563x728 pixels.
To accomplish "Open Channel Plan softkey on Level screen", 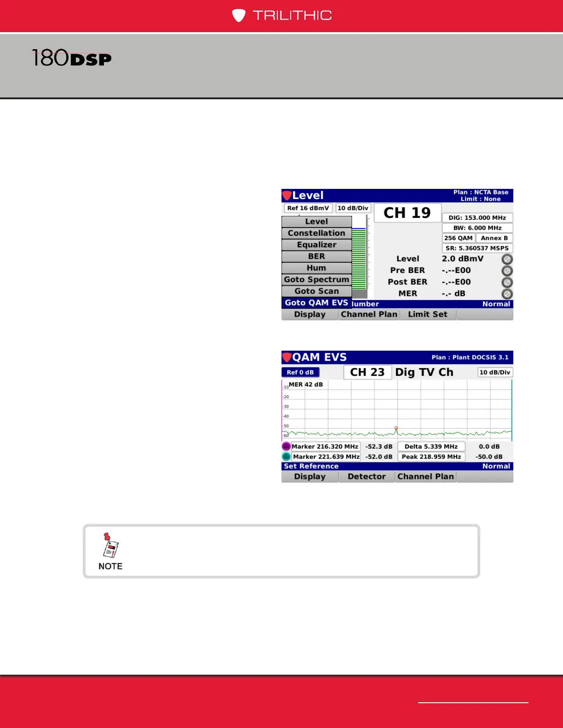I will pyautogui.click(x=369, y=314).
